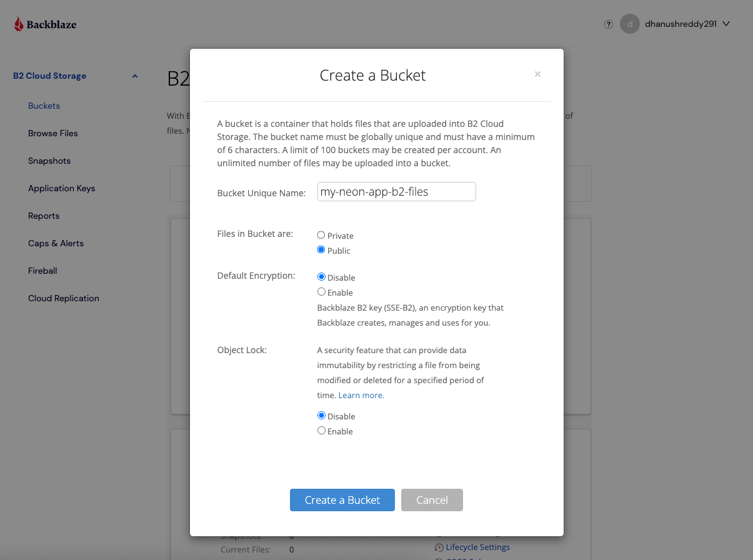Open Cloud Replication settings

tap(63, 298)
